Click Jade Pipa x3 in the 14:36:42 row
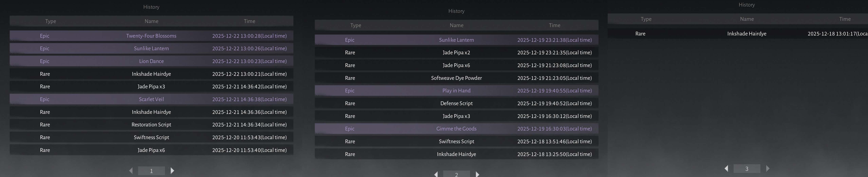Screen dimensions: 868x177 click(151, 87)
